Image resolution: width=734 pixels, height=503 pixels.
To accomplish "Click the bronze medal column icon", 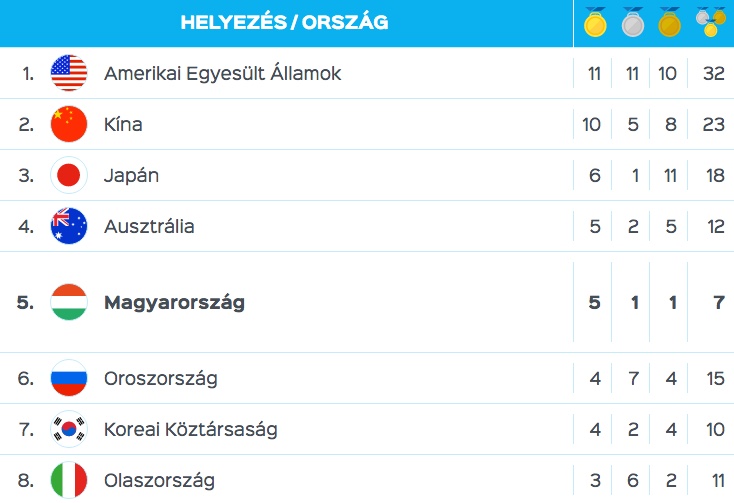I will coord(669,22).
